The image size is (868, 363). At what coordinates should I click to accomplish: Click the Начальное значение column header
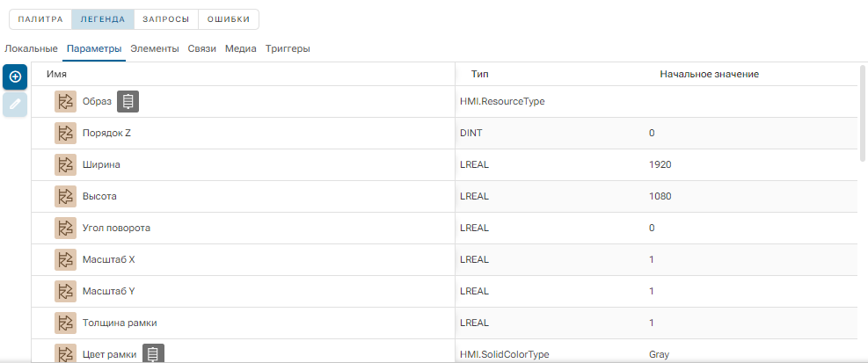tap(709, 74)
